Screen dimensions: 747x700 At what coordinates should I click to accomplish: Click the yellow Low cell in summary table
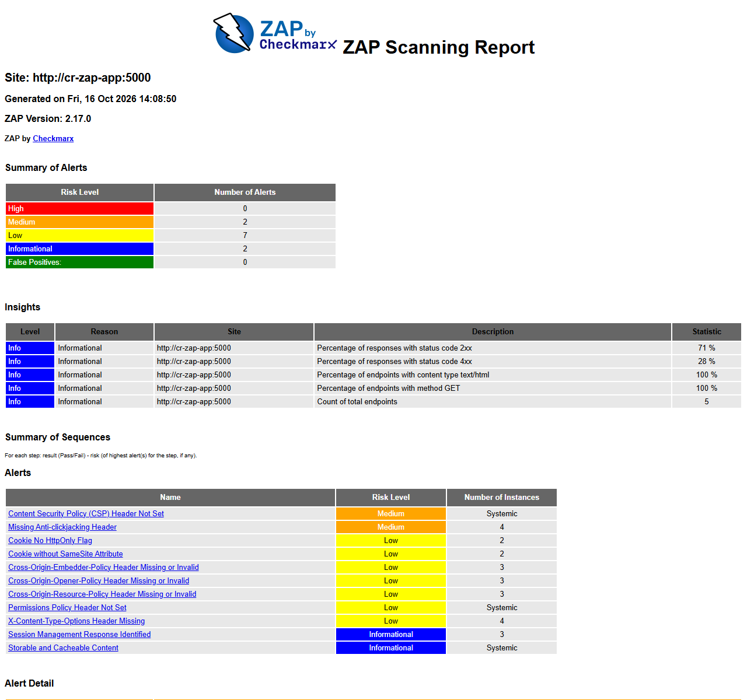pos(80,235)
